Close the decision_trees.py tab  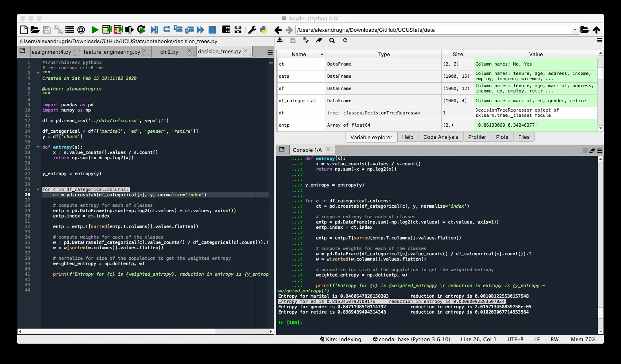click(247, 51)
